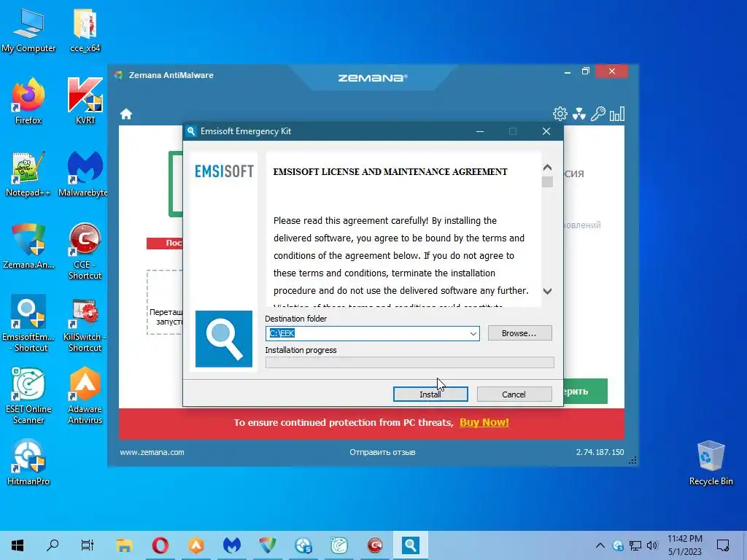Open My Computer desktop icon
The height and width of the screenshot is (560, 747).
click(x=28, y=31)
